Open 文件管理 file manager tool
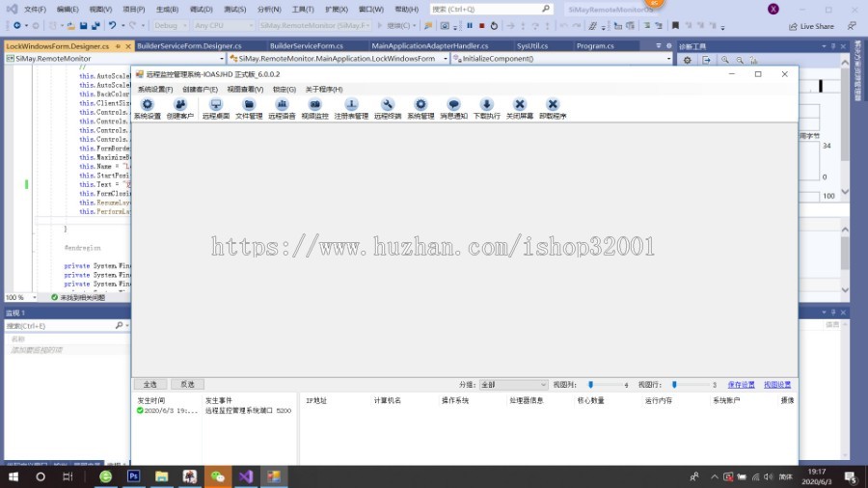 [249, 108]
